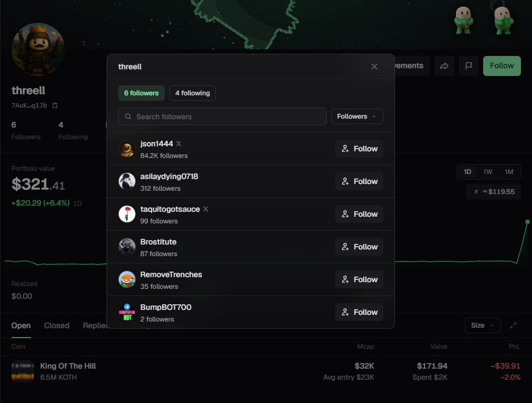
Task: Open the Size sort dropdown
Action: click(x=483, y=325)
